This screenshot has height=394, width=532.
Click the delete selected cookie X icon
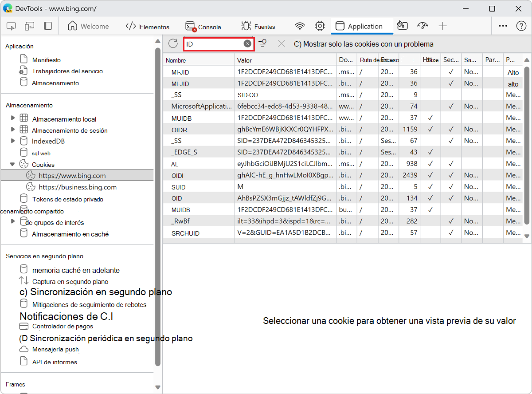[282, 43]
